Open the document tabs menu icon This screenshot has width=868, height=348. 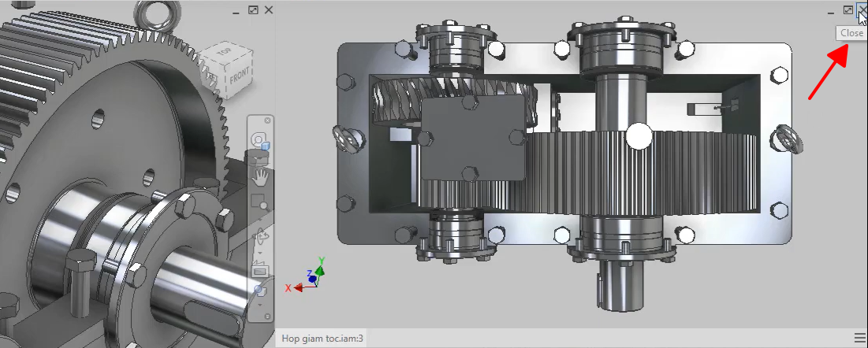pos(859,338)
